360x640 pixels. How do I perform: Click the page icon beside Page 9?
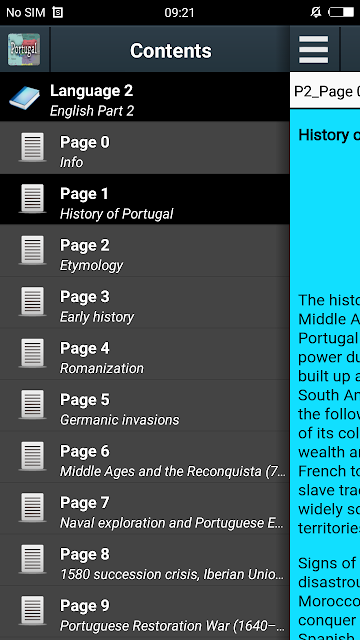pyautogui.click(x=33, y=610)
